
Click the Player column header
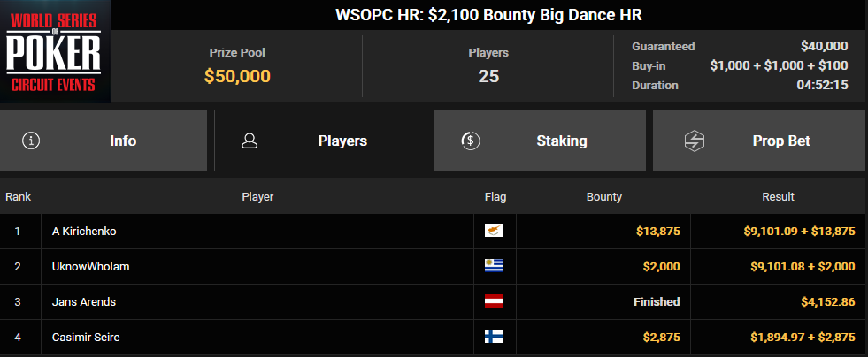coord(257,197)
